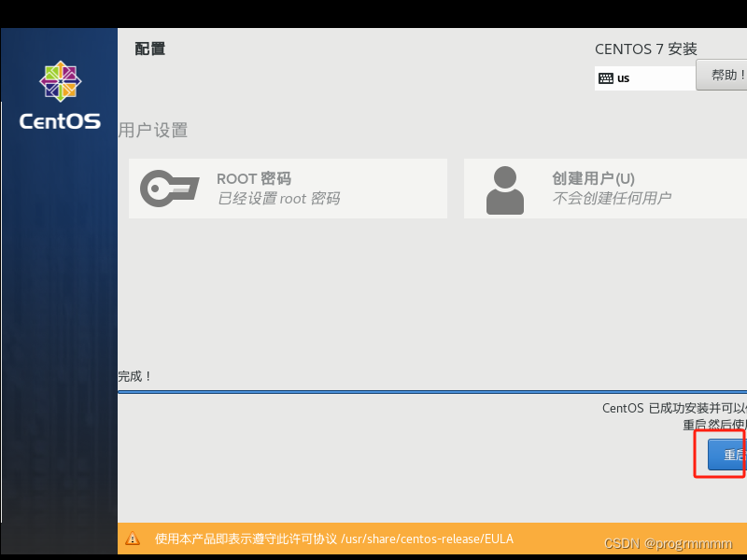The width and height of the screenshot is (747, 560).
Task: Click the keyboard icon beside us
Action: pos(605,78)
